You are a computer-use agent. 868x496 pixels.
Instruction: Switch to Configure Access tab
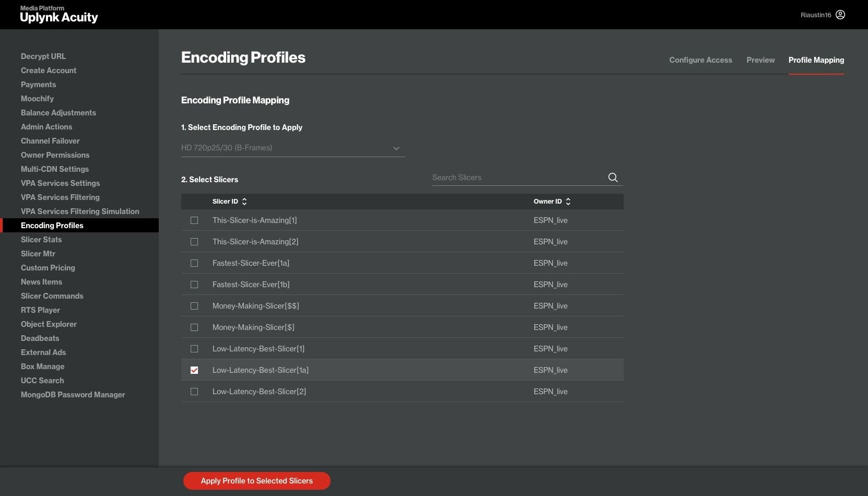[700, 60]
